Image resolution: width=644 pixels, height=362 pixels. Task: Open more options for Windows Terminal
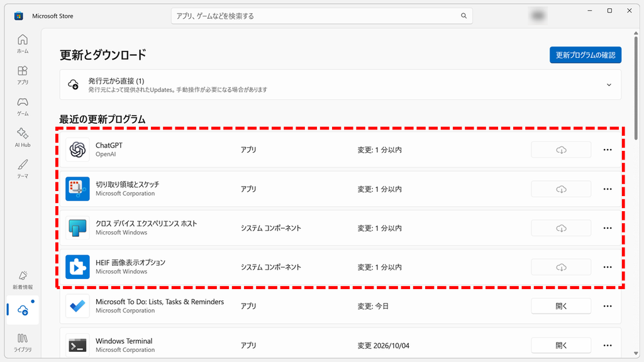[x=608, y=345]
